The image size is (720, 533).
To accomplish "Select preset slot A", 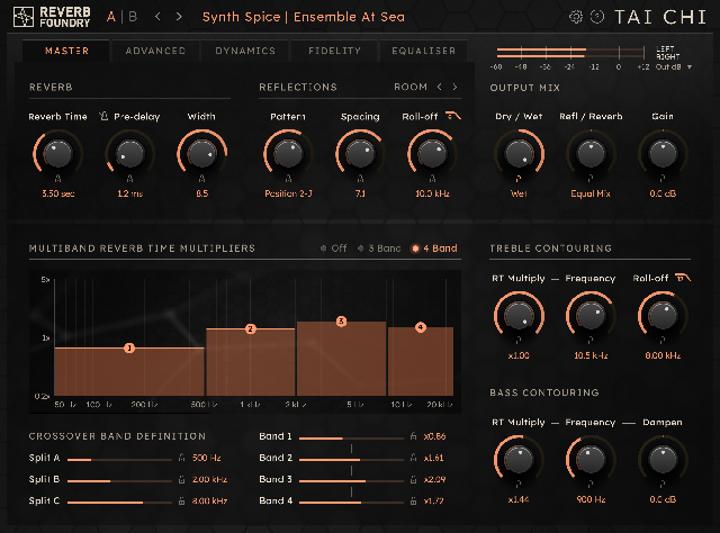I will point(111,17).
